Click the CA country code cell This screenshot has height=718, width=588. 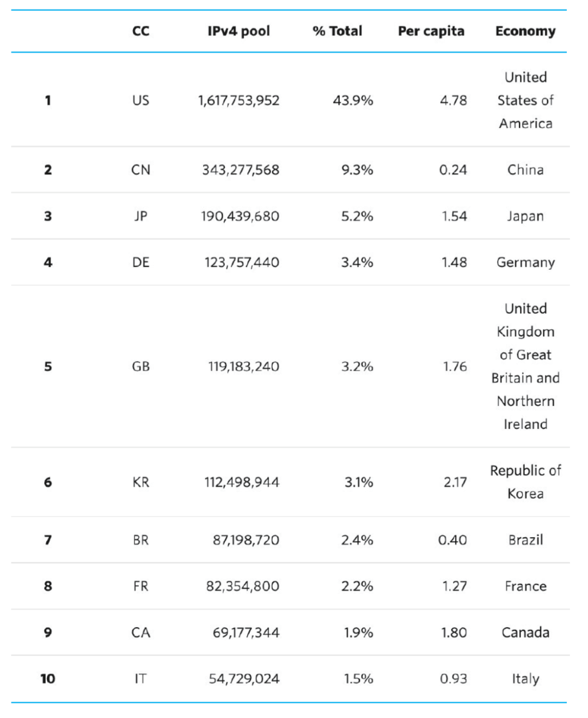pos(140,633)
